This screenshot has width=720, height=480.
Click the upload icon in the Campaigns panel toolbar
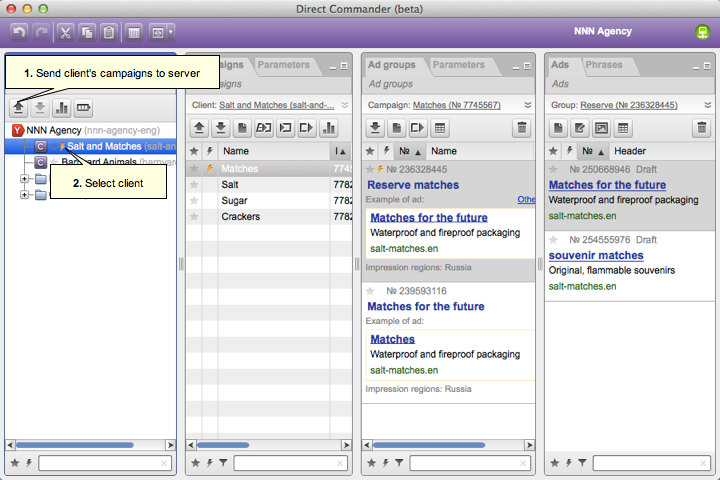[x=199, y=128]
